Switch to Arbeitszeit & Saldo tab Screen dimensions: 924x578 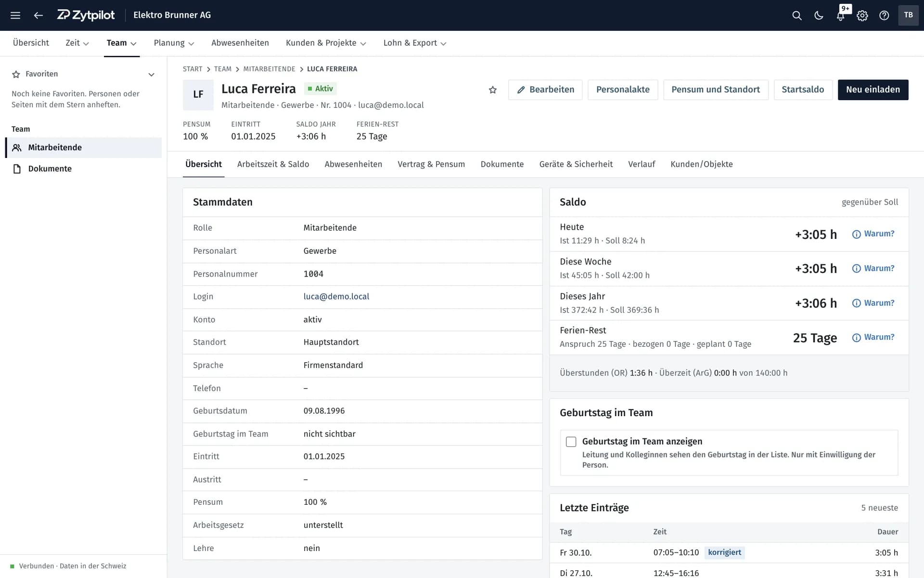coord(273,164)
